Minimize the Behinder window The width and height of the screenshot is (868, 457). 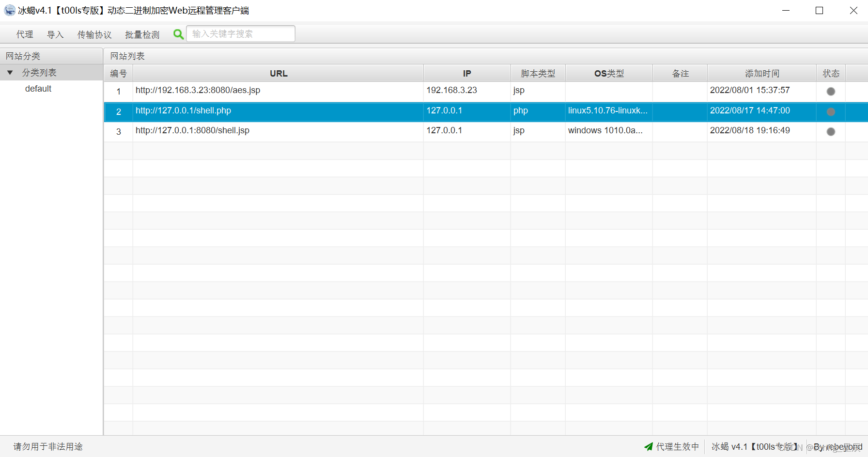[x=786, y=10]
